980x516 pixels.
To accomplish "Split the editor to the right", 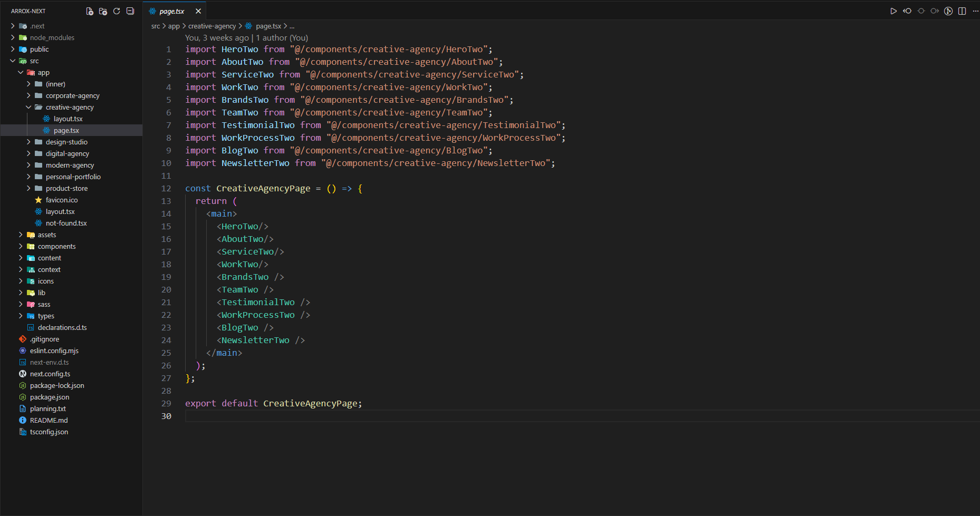I will [962, 11].
